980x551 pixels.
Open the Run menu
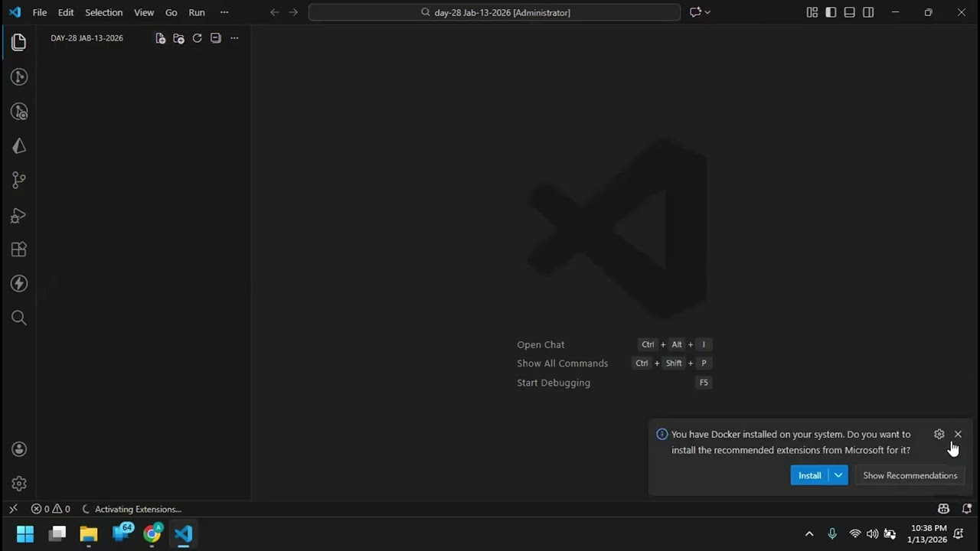point(197,12)
